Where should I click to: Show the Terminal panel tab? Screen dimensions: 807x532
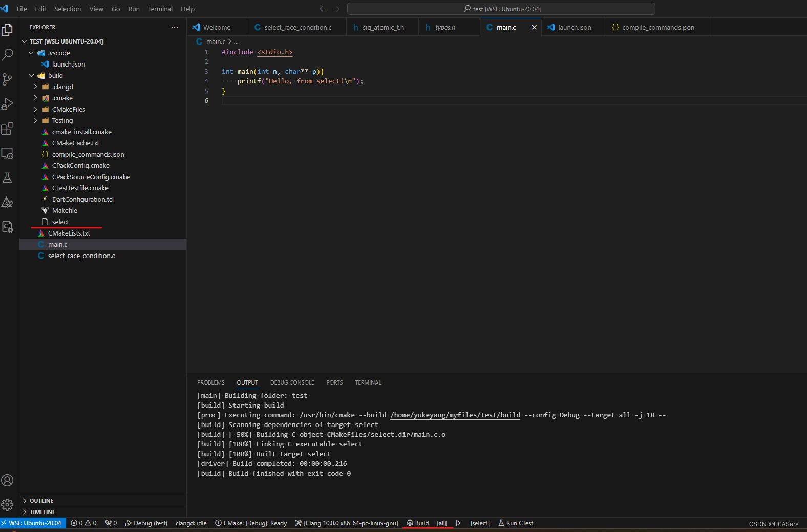368,382
